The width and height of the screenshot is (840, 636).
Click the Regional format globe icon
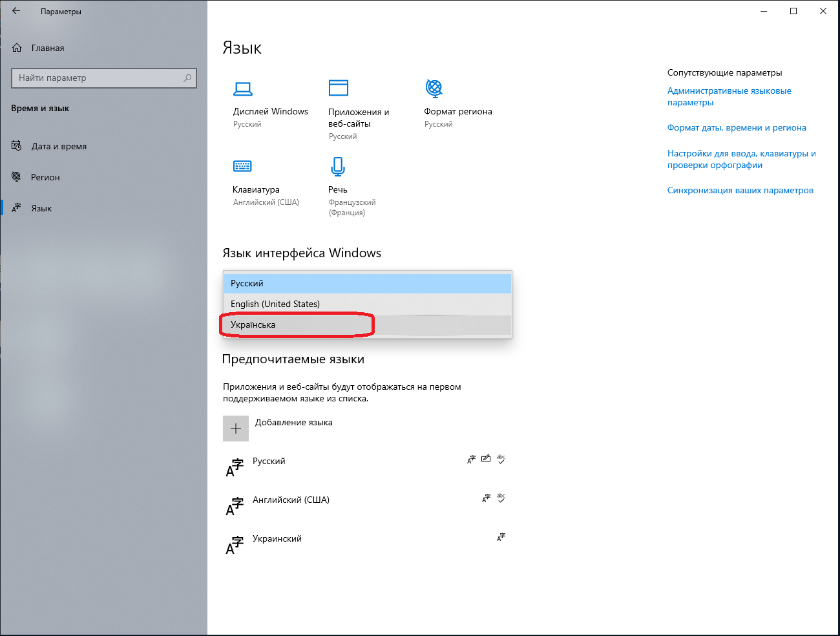(434, 88)
